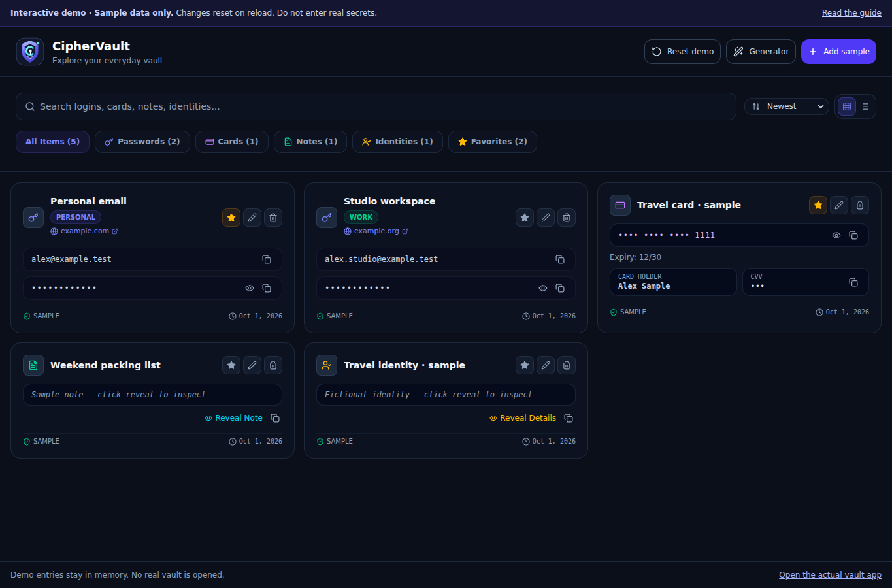Show the Personal email password
892x588 pixels.
pyautogui.click(x=250, y=288)
